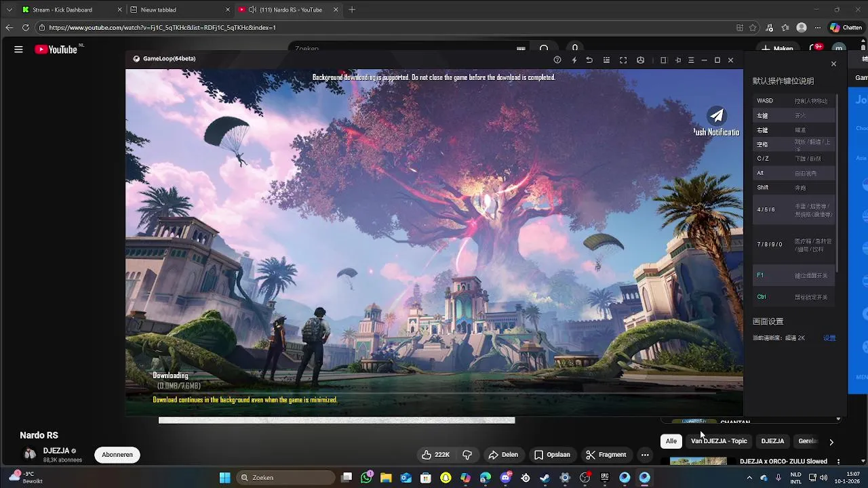
Task: Click the Abonneren subscribe button
Action: point(117,455)
